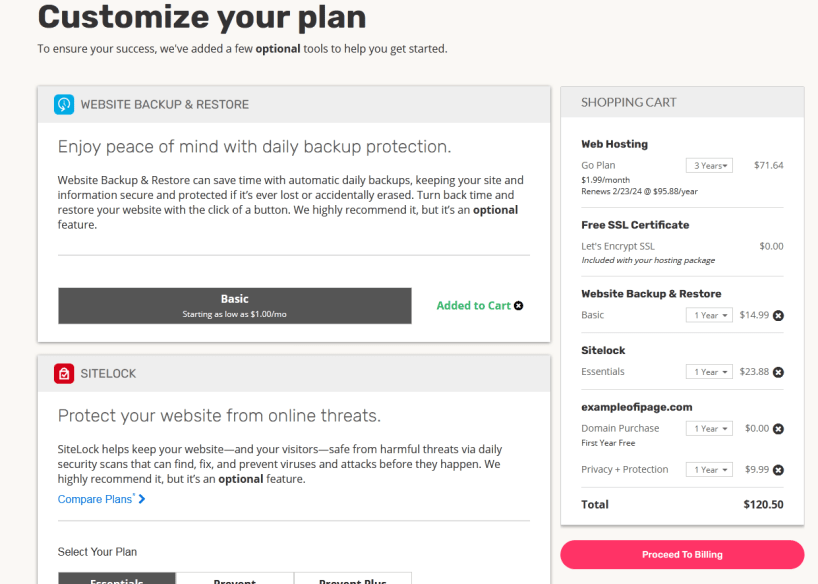Image resolution: width=818 pixels, height=584 pixels.
Task: Click the Basic backup plan button
Action: point(234,305)
